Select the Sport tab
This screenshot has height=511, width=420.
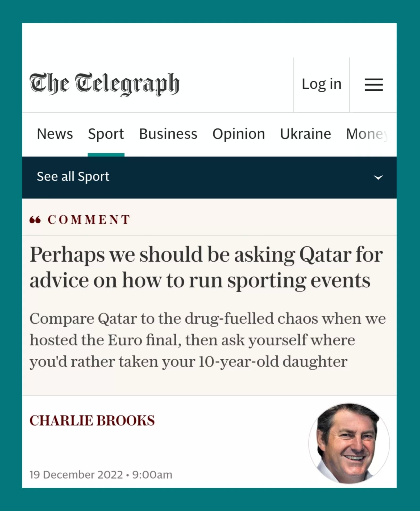[x=106, y=134]
